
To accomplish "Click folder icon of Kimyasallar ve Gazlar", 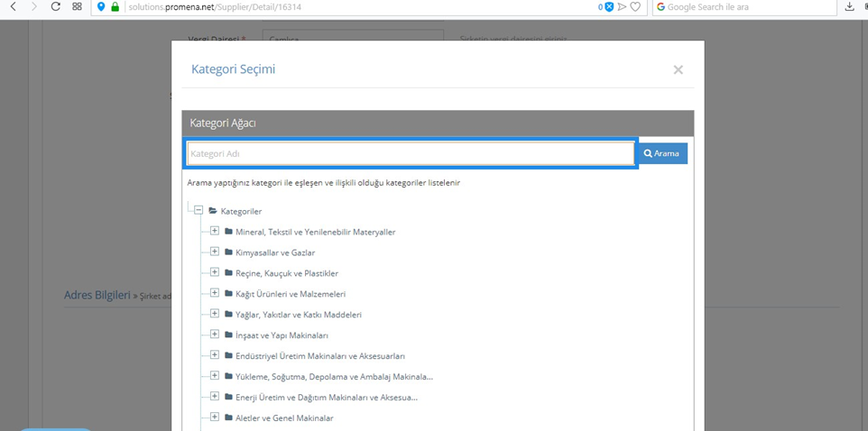I will point(228,252).
